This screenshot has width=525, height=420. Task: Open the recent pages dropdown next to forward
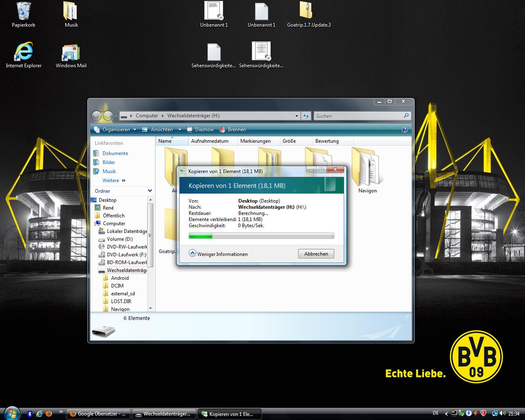click(116, 116)
